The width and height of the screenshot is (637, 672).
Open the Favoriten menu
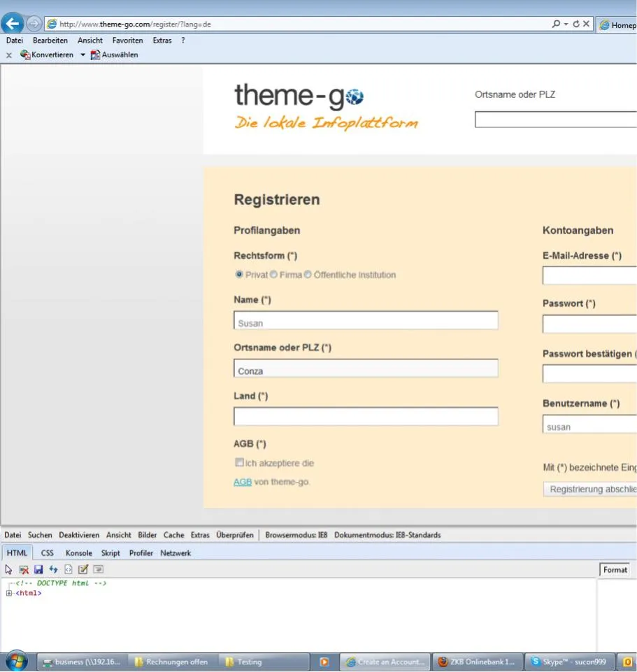[128, 41]
